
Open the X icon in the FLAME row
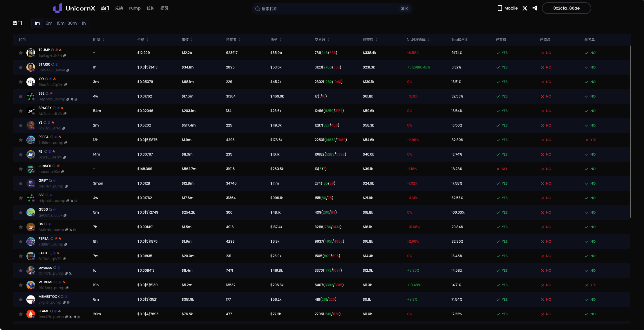pos(70,317)
